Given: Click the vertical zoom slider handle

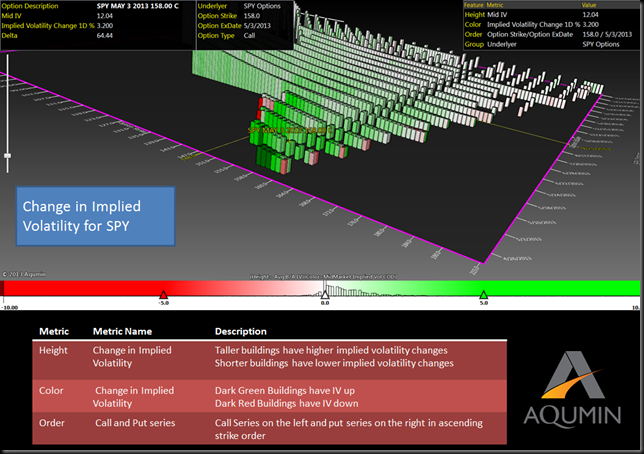Looking at the screenshot, I should tap(7, 156).
